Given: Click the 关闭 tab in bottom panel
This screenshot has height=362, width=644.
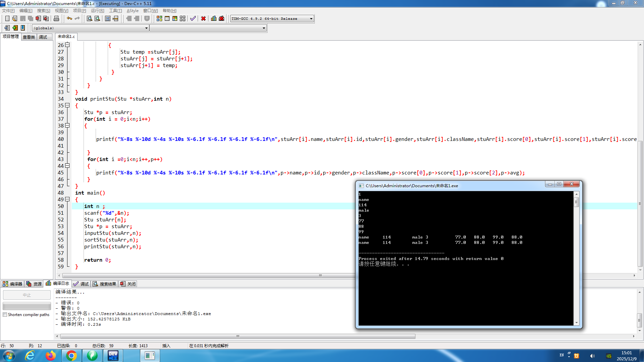Looking at the screenshot, I should pos(128,284).
